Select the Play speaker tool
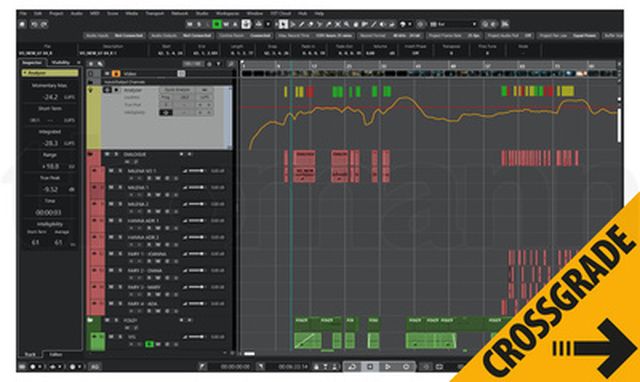This screenshot has height=382, width=640. [382, 24]
